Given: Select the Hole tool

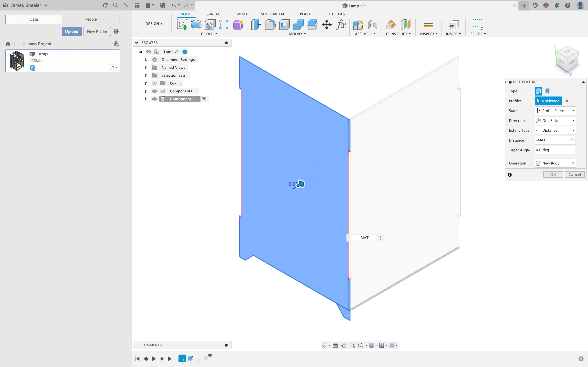Looking at the screenshot, I should (x=210, y=25).
